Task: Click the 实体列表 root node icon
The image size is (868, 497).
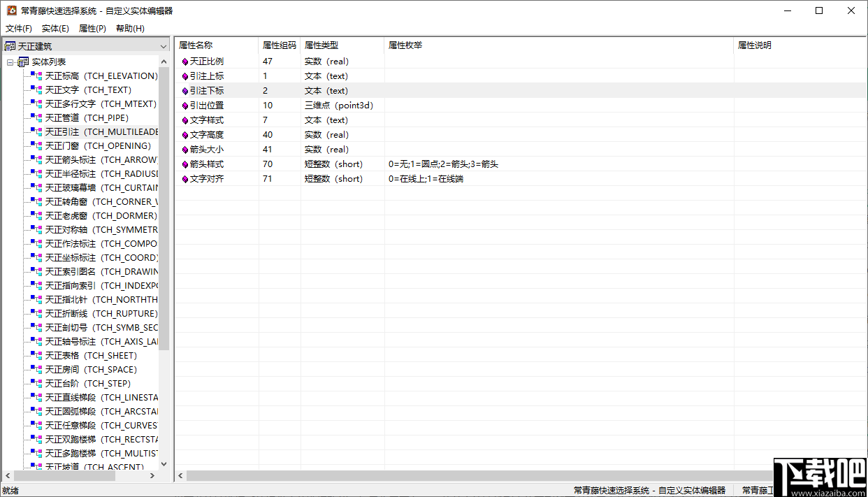Action: point(23,62)
